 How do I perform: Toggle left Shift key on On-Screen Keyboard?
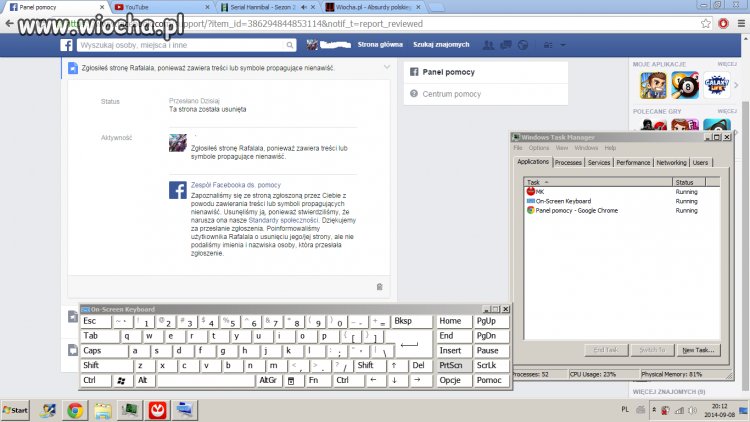(106, 366)
